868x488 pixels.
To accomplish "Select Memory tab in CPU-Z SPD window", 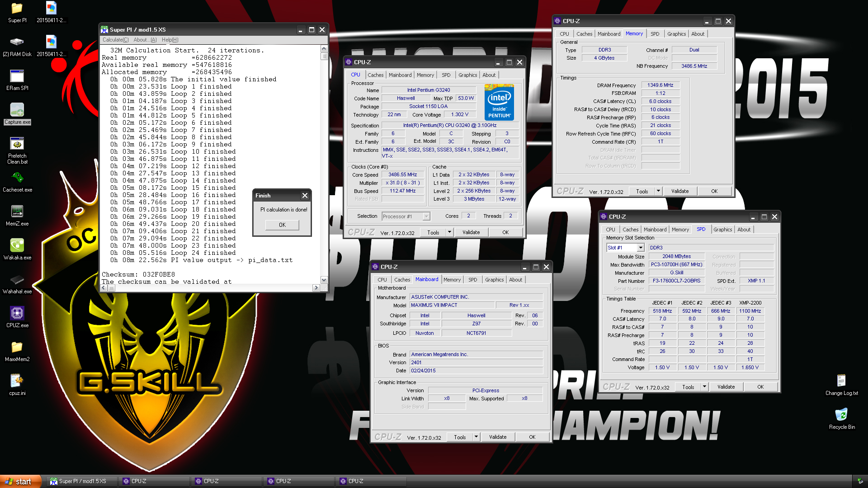I will point(680,230).
